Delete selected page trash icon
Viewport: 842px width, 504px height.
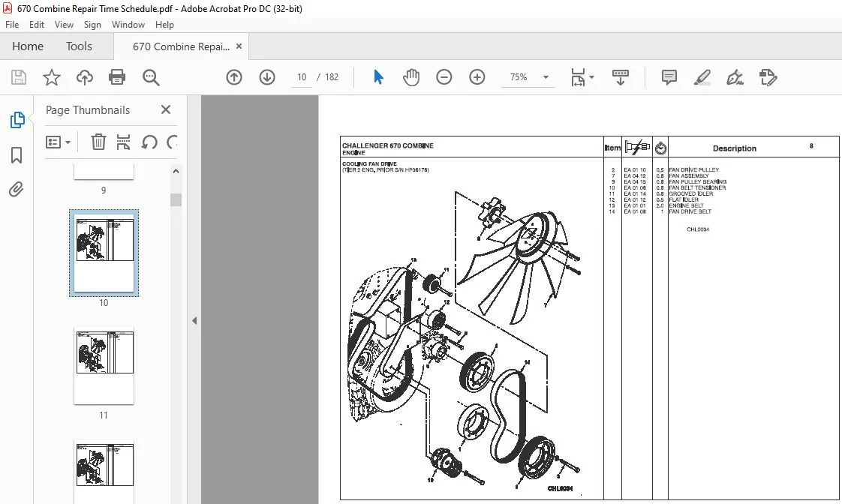coord(98,142)
